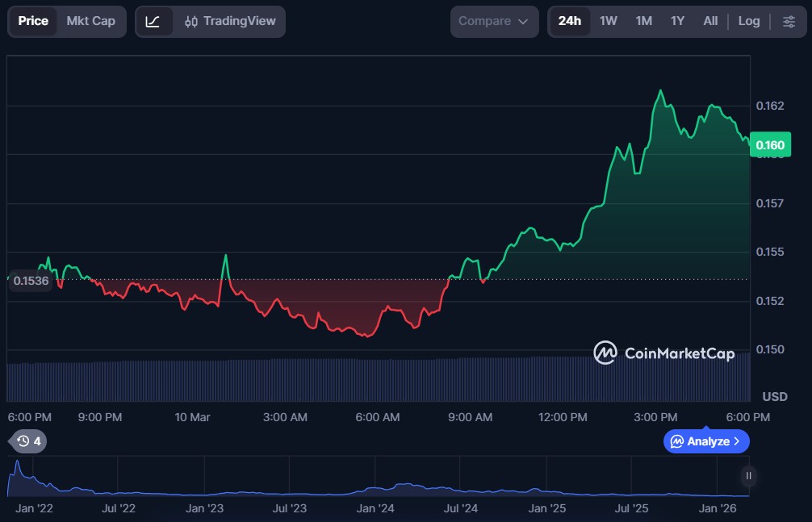Click the current price tag 0.160
The image size is (812, 522).
pyautogui.click(x=769, y=145)
